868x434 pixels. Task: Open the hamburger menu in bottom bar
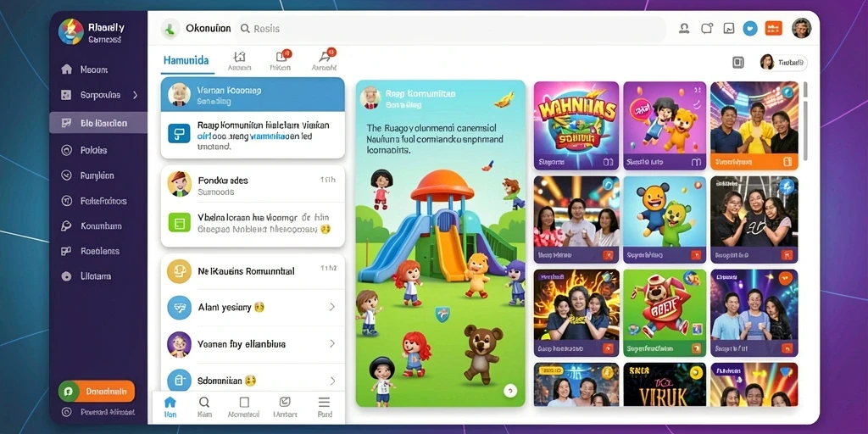[325, 407]
